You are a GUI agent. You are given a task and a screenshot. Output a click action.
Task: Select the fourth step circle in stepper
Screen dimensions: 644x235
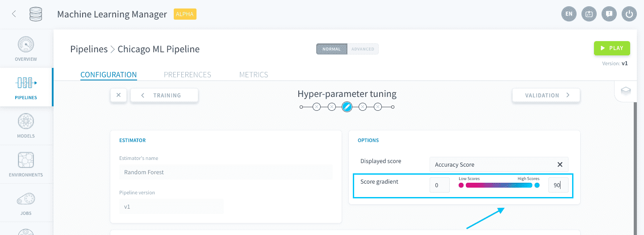pyautogui.click(x=363, y=107)
